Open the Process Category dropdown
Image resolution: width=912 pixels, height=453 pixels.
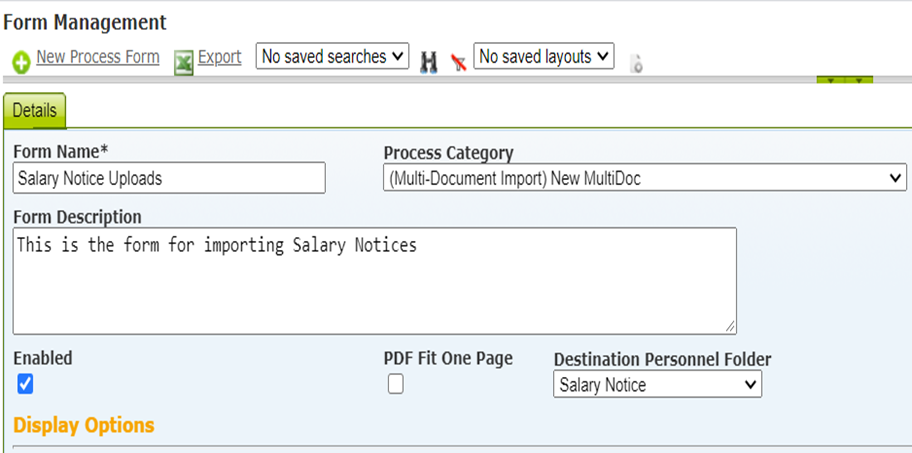[645, 178]
